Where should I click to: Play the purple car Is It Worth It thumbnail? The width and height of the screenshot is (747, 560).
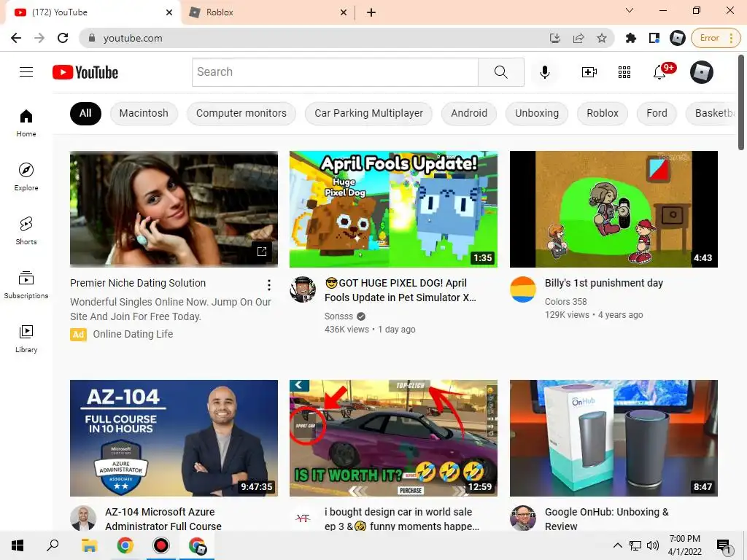click(393, 438)
